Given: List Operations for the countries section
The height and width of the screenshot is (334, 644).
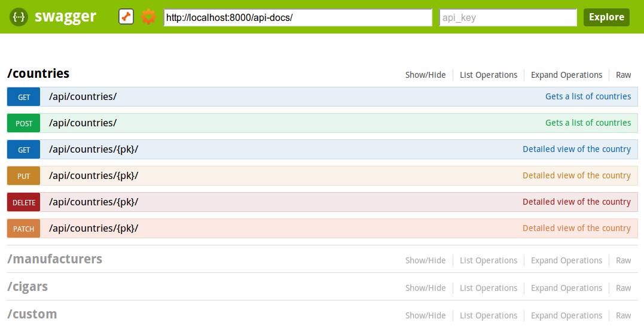Looking at the screenshot, I should click(x=488, y=75).
